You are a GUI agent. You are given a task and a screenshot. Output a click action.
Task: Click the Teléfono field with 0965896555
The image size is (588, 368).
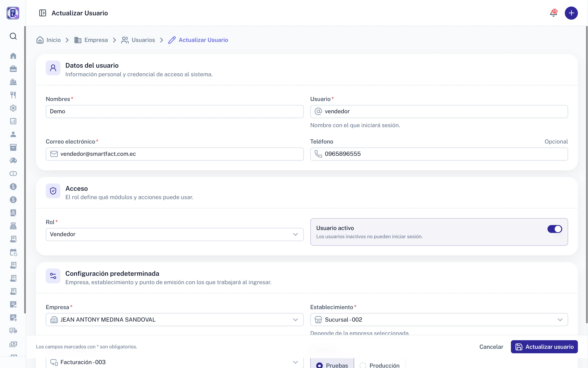point(439,154)
